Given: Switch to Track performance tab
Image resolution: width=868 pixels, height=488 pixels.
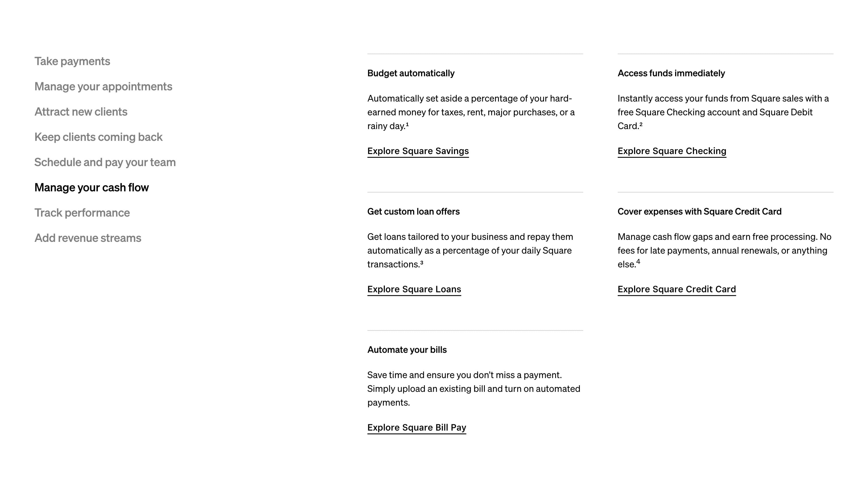Looking at the screenshot, I should coord(82,213).
